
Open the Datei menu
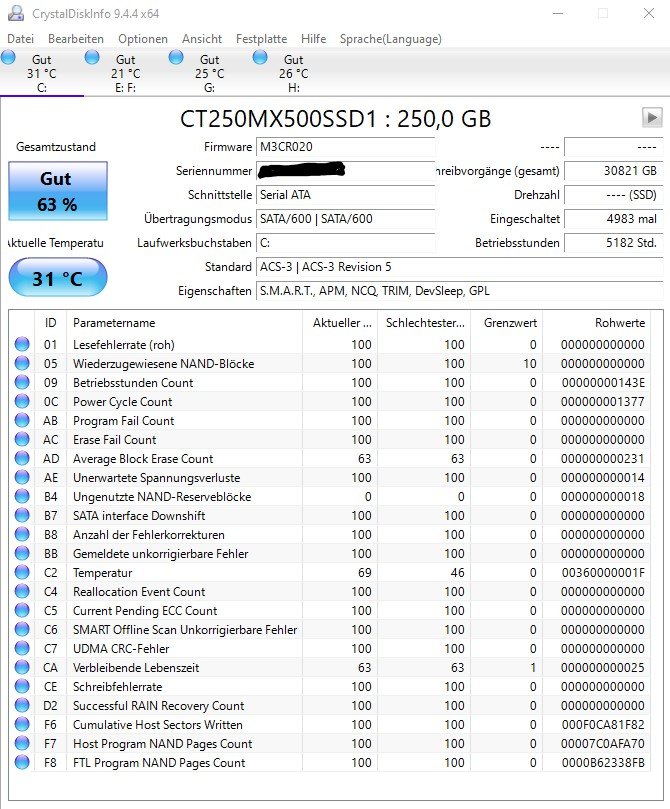click(21, 39)
